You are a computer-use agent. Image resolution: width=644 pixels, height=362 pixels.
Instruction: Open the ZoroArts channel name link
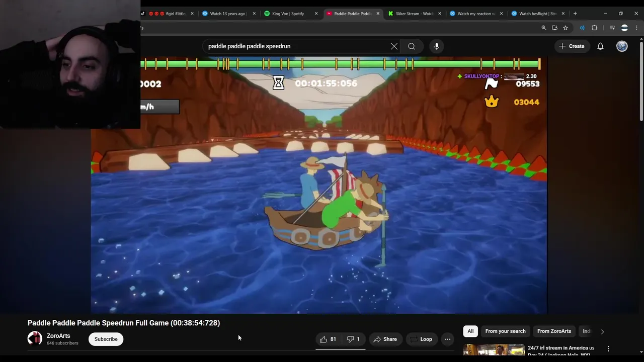(58, 336)
